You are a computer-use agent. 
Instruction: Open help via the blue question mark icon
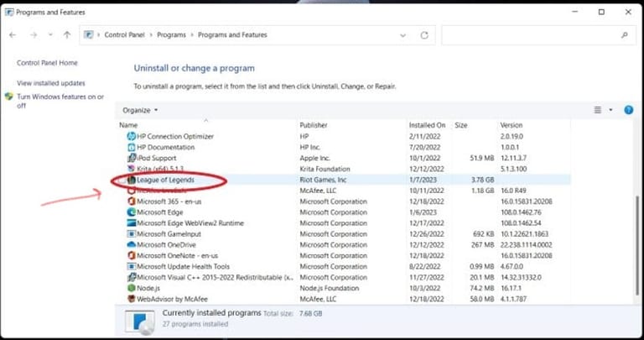(628, 110)
